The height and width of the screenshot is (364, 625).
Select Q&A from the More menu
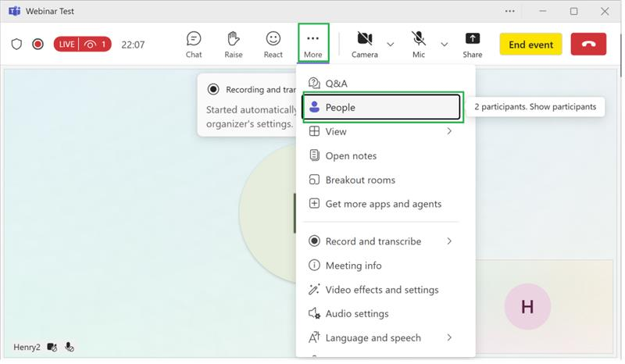(383, 84)
